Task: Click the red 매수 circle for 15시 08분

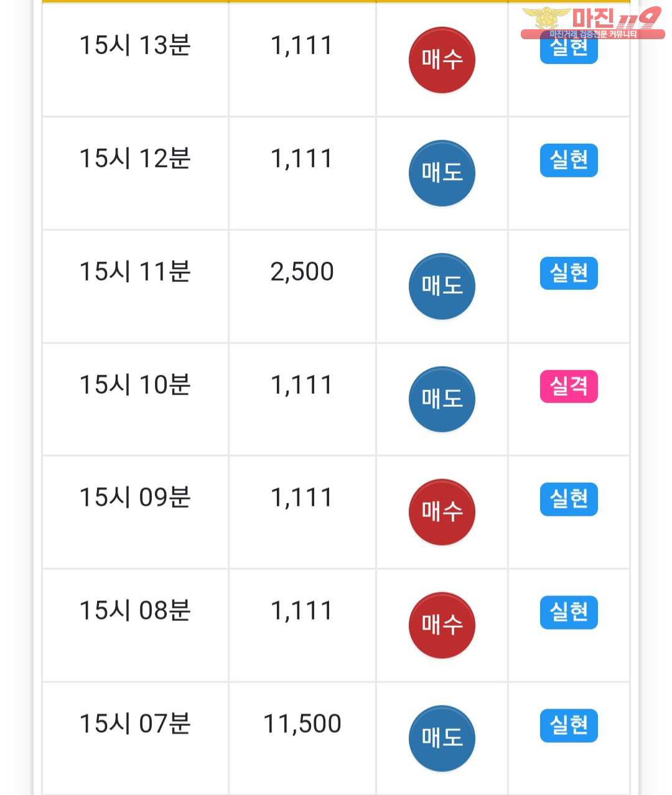Action: [x=442, y=625]
